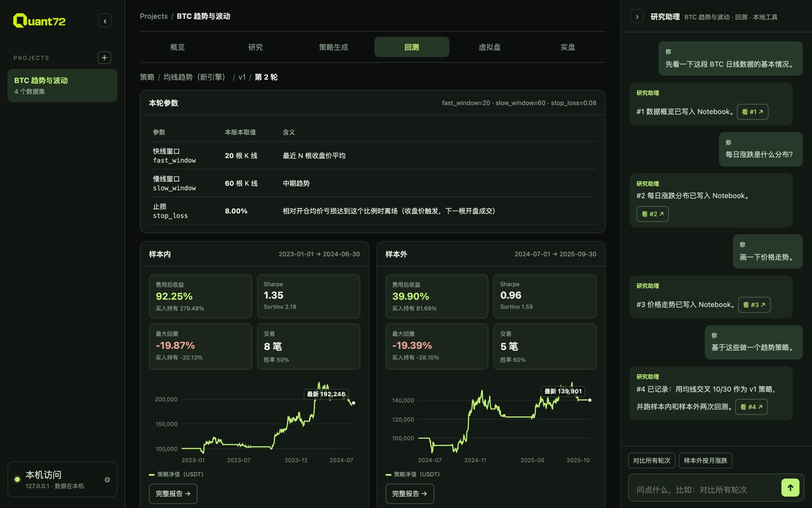
Task: Switch to the 研究 tab
Action: [x=255, y=47]
